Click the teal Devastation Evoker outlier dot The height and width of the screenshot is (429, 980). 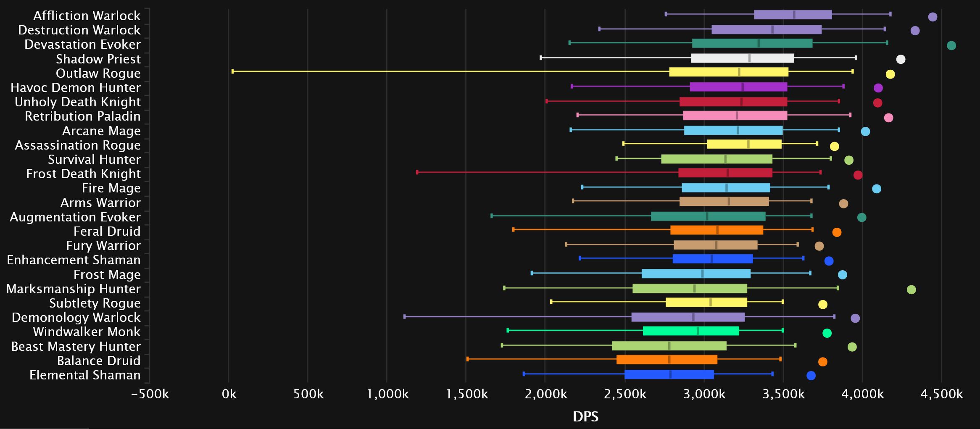click(951, 45)
